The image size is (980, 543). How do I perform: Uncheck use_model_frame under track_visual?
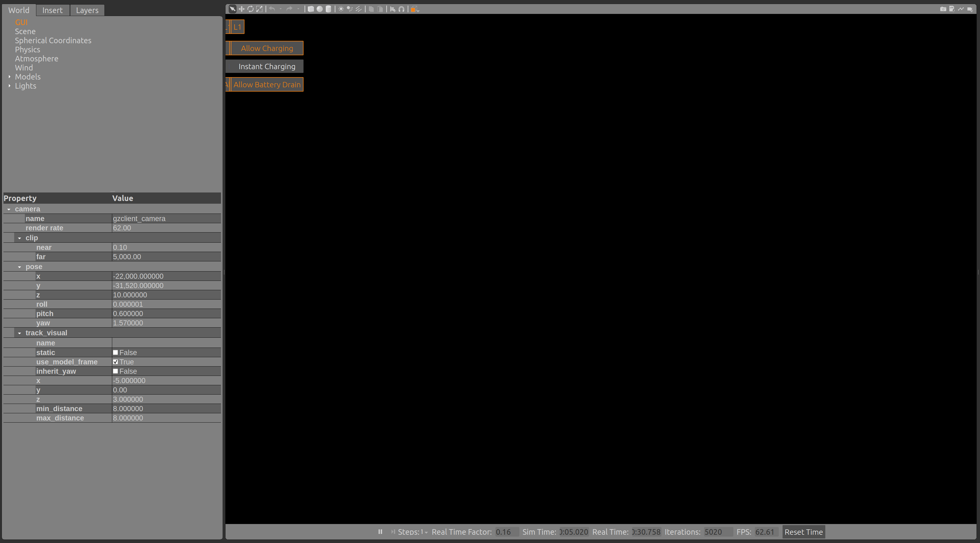click(x=116, y=362)
